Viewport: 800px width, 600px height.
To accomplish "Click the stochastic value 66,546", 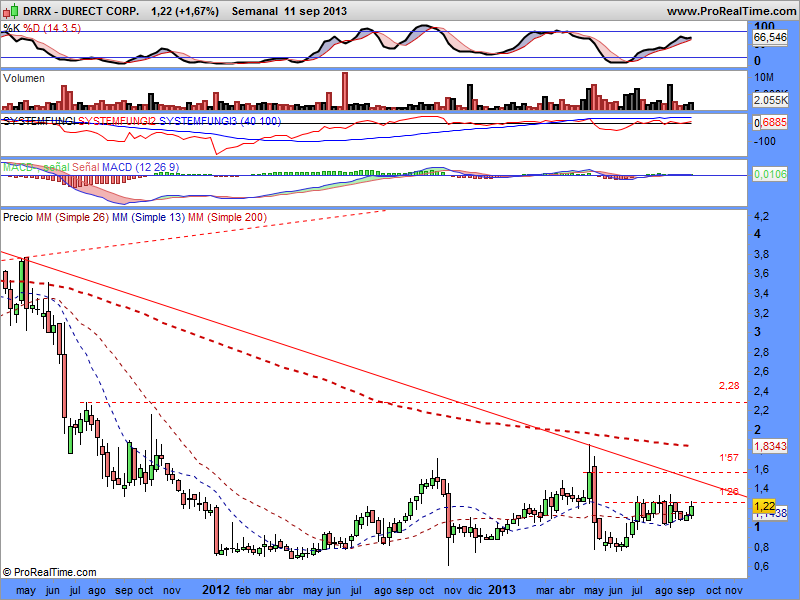I will [770, 37].
